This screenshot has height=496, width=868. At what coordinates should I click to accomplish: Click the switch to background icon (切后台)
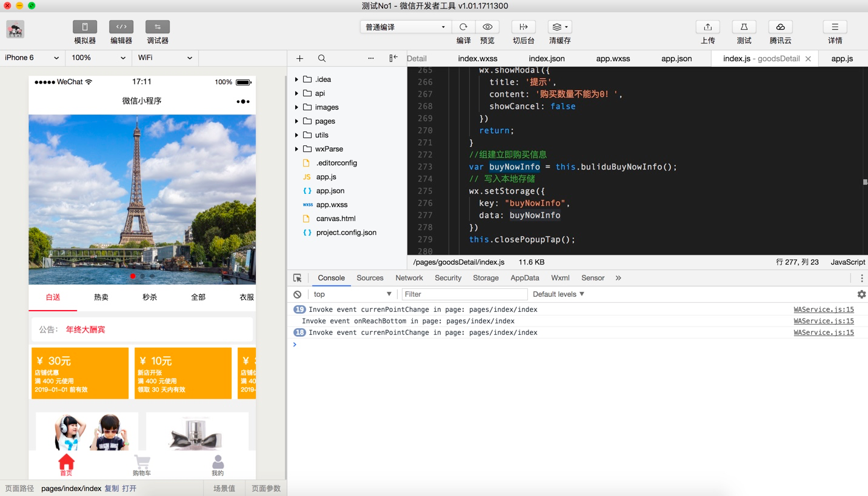coord(524,27)
